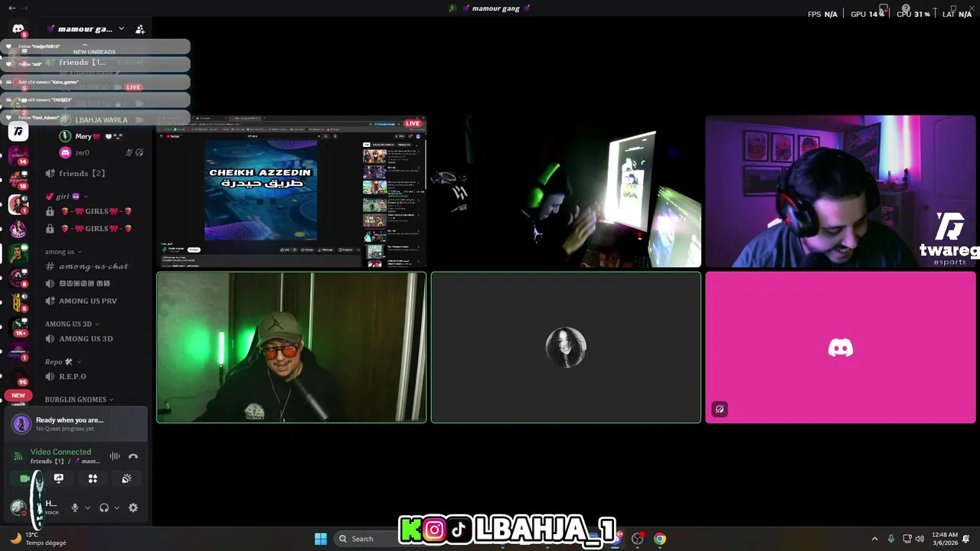
Task: Collapse the BURGLIN GNOMES category
Action: click(79, 399)
